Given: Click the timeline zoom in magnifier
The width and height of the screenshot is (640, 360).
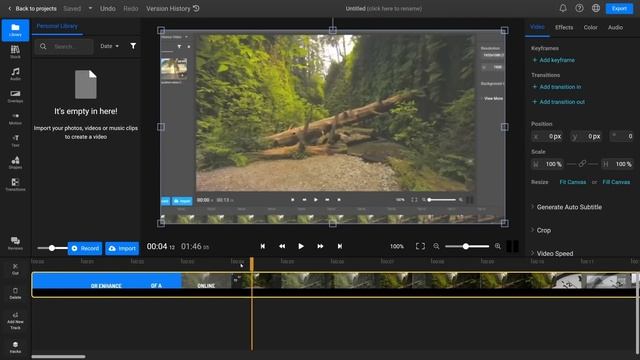Looking at the screenshot, I should pos(498,246).
